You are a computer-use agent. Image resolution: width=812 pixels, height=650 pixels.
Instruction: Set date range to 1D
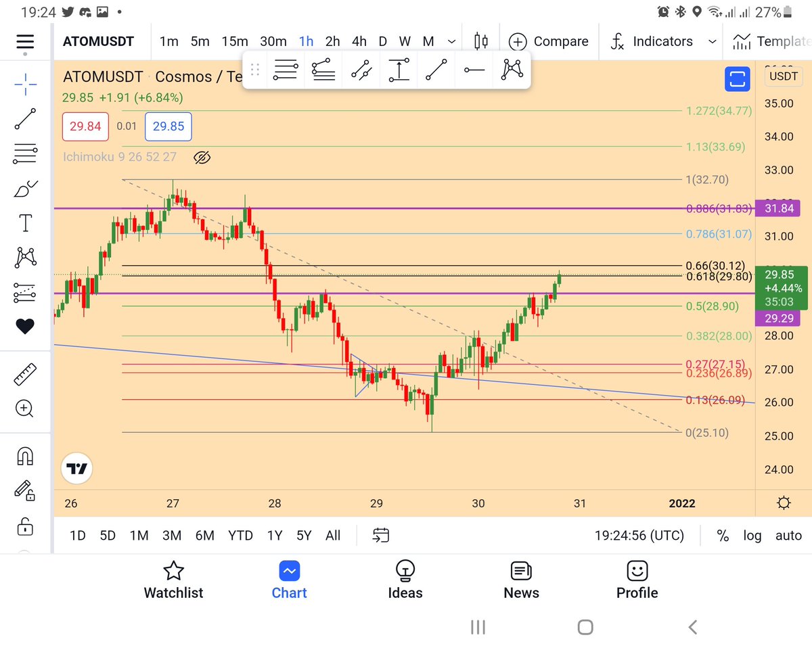tap(78, 536)
